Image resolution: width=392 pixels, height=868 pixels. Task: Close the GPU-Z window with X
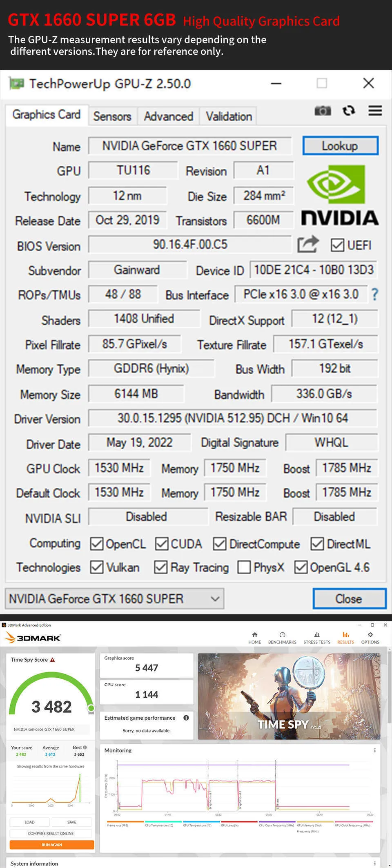[368, 83]
